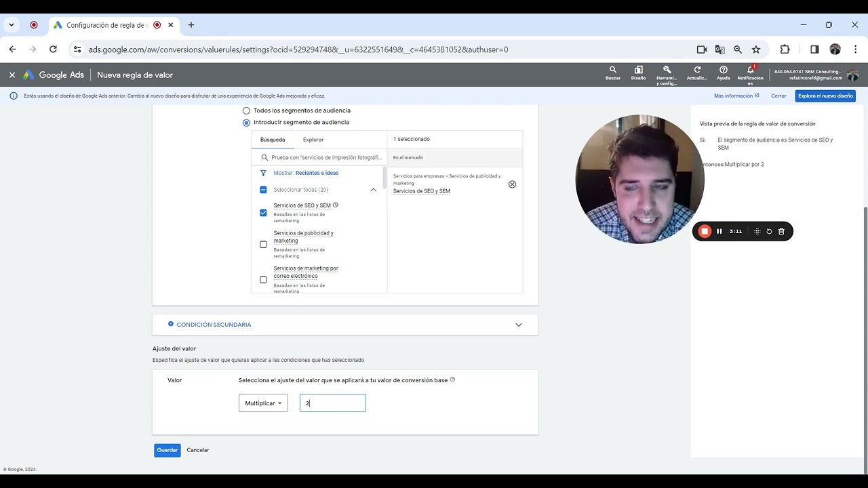Image resolution: width=868 pixels, height=488 pixels.
Task: Stop the screen recording
Action: [x=705, y=231]
